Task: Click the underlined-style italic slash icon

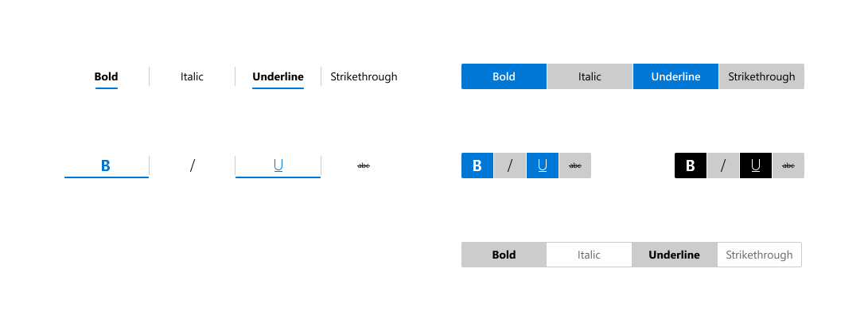Action: click(x=192, y=165)
